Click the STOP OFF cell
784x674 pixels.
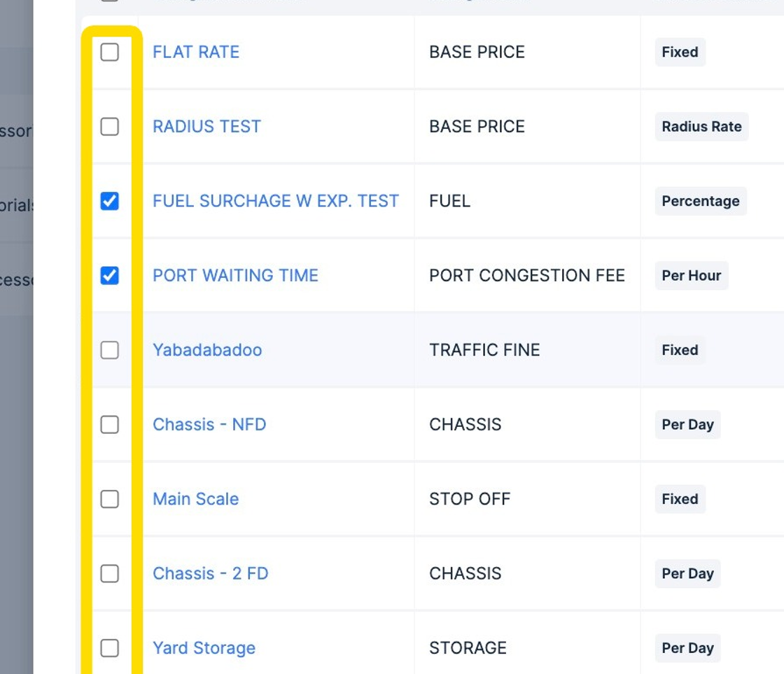pos(470,499)
